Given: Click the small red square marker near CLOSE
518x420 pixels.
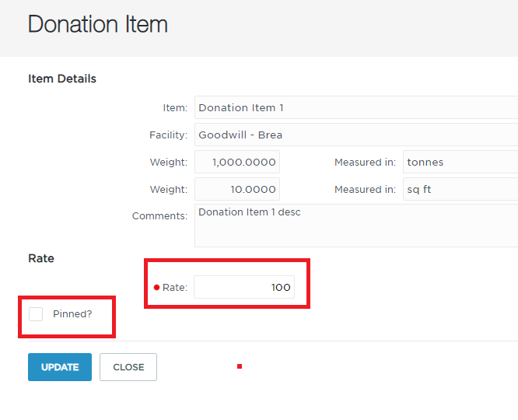Looking at the screenshot, I should click(x=240, y=366).
